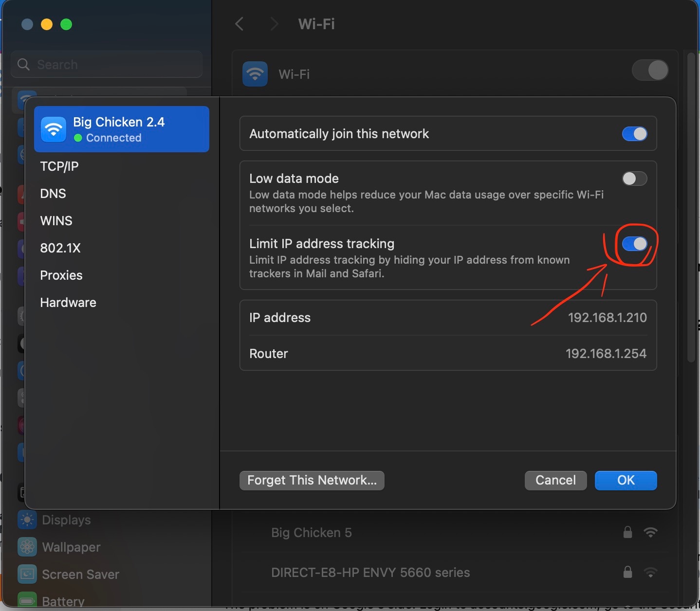Click the Screen Saver icon

point(27,575)
